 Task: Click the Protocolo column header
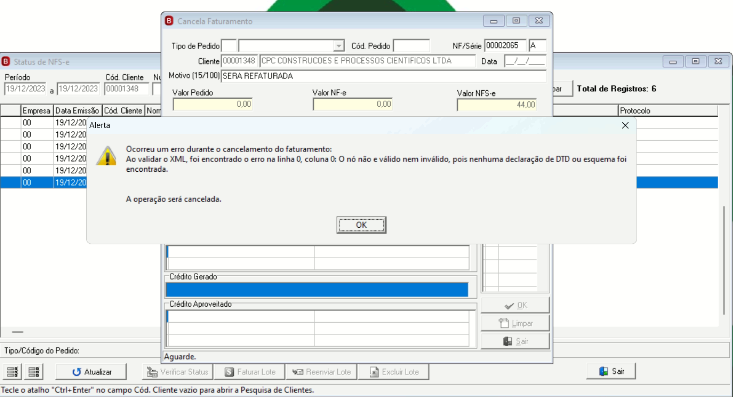(x=668, y=111)
